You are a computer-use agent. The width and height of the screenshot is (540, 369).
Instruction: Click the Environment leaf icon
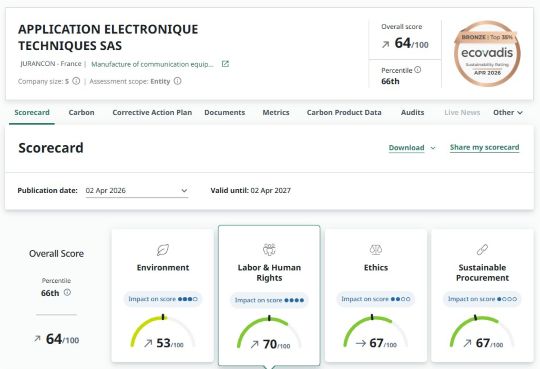[163, 250]
